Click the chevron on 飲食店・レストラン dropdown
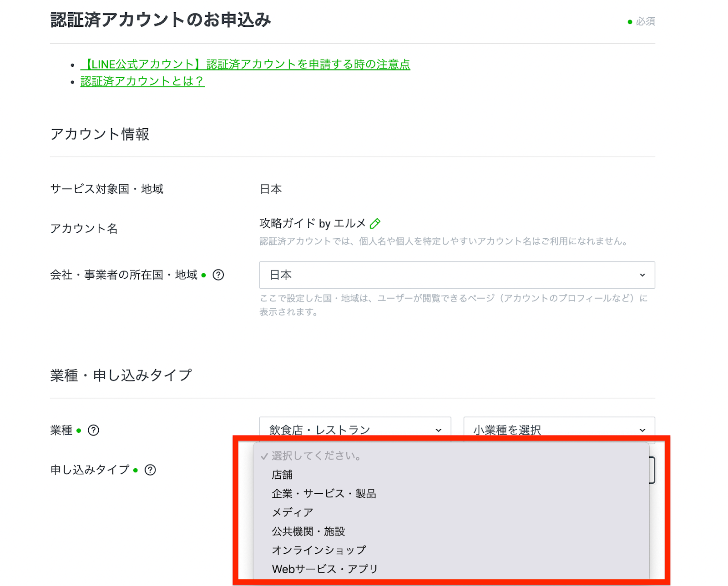This screenshot has width=728, height=586. (438, 430)
